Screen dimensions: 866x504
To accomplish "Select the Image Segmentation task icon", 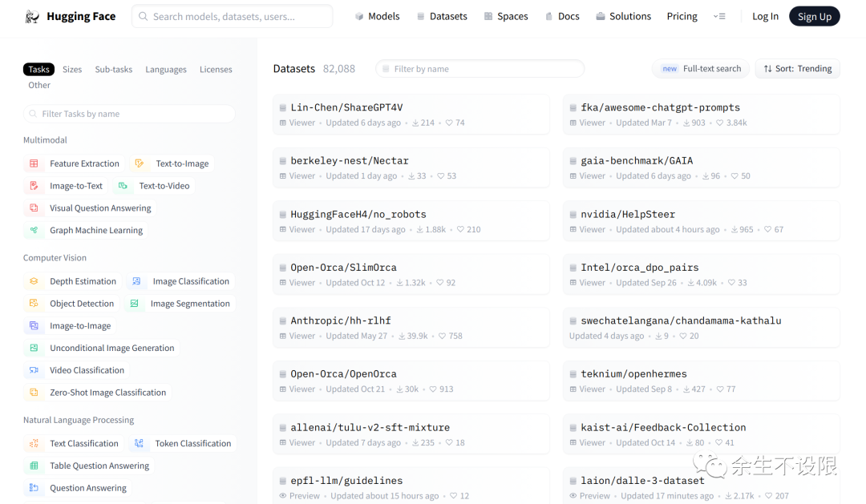I will tap(134, 304).
